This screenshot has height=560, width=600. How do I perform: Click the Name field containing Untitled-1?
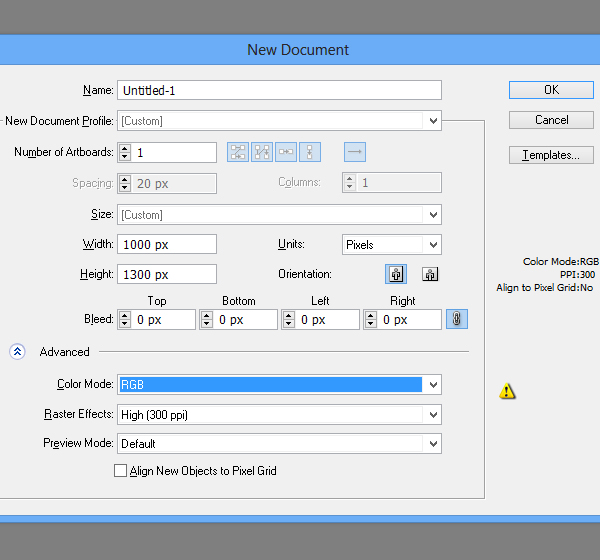[279, 90]
